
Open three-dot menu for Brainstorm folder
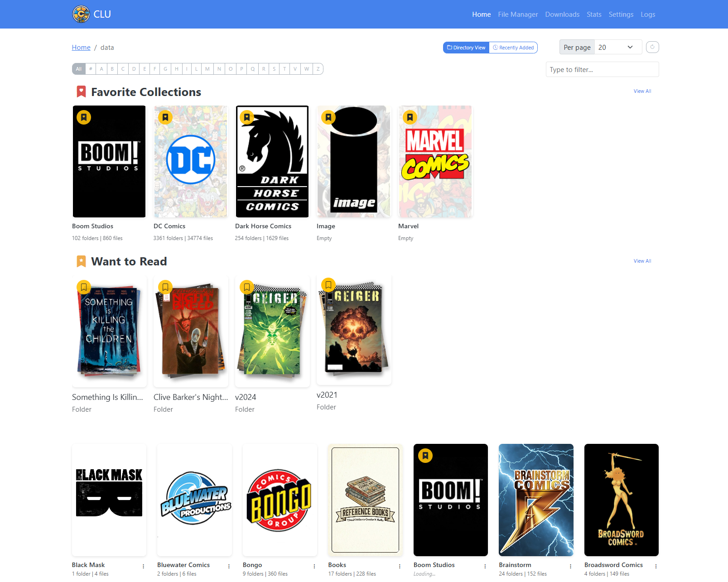tap(570, 566)
